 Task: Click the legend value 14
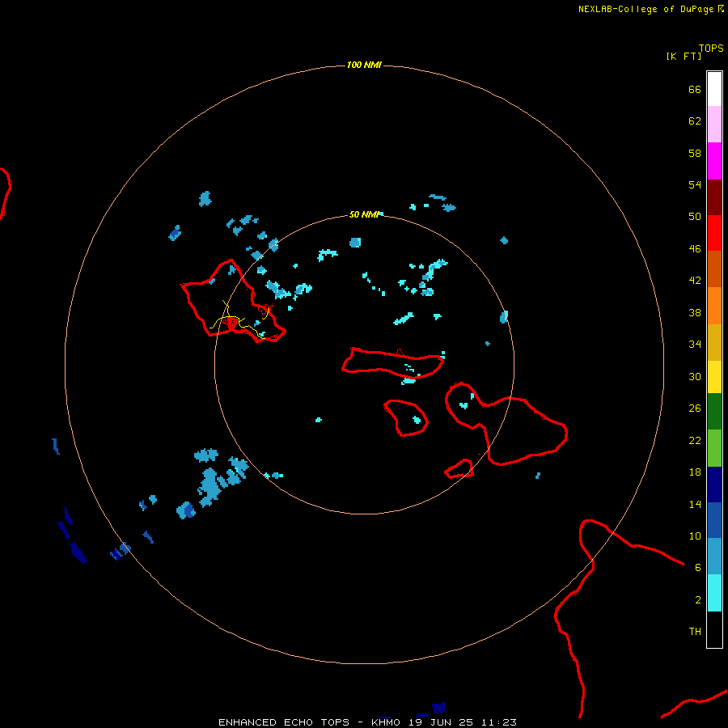[695, 504]
